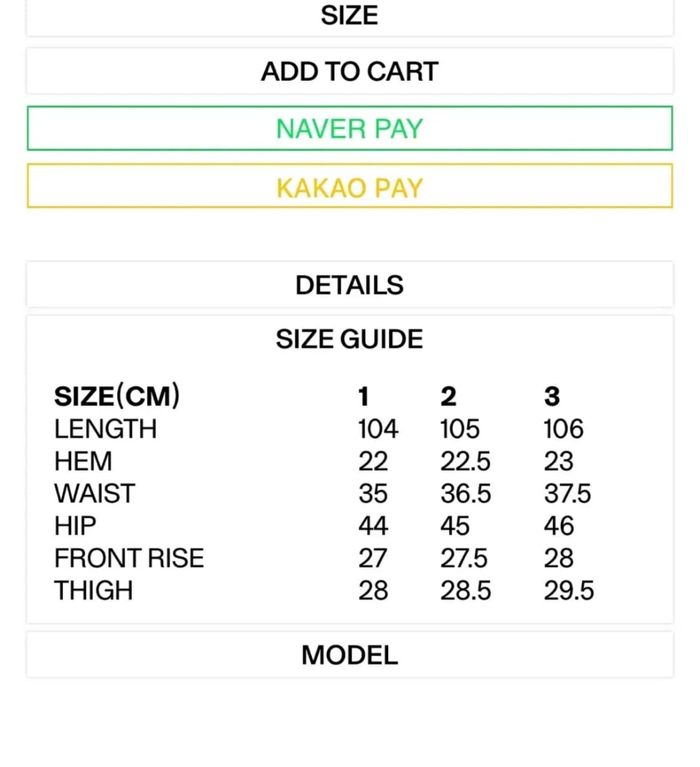
Task: Click the WAIST row label
Action: point(94,494)
